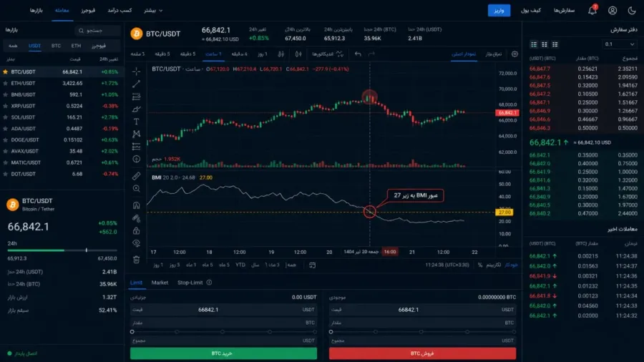Switch to the Limit order tab
The width and height of the screenshot is (644, 362).
coord(136,283)
